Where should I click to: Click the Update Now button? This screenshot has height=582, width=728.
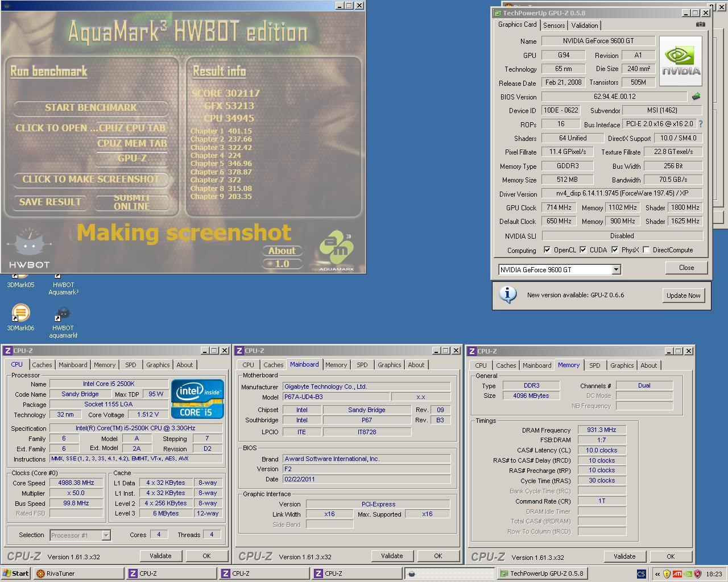(x=684, y=296)
